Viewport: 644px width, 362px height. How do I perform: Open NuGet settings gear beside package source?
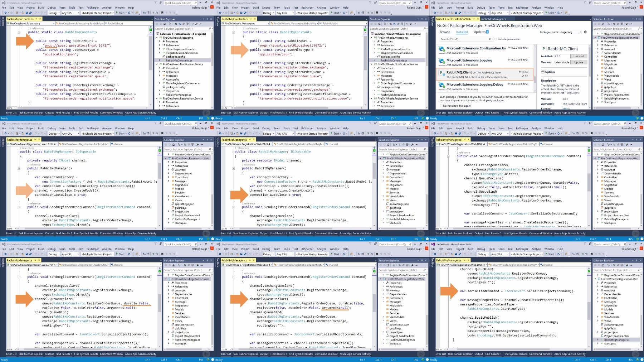coord(585,32)
